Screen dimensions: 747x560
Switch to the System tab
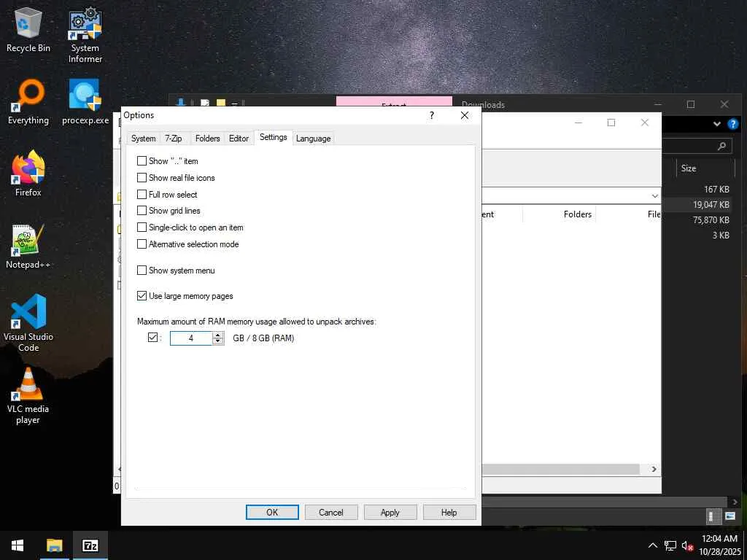point(144,138)
